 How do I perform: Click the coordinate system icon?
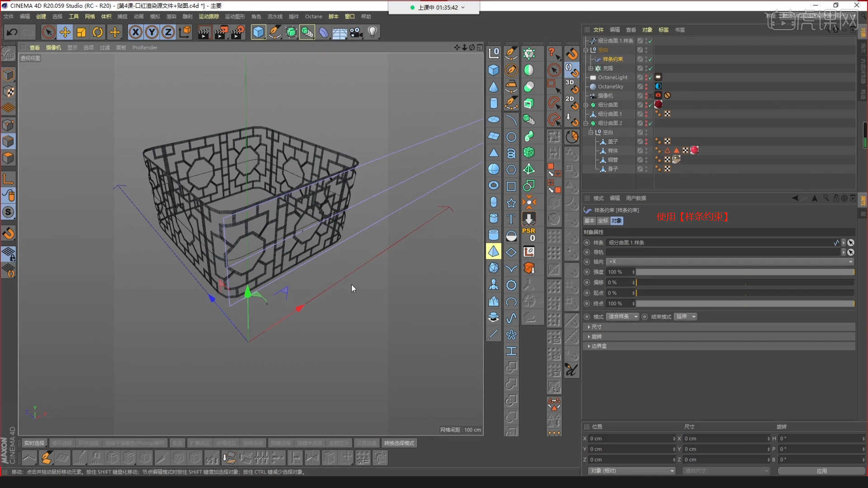pos(185,32)
